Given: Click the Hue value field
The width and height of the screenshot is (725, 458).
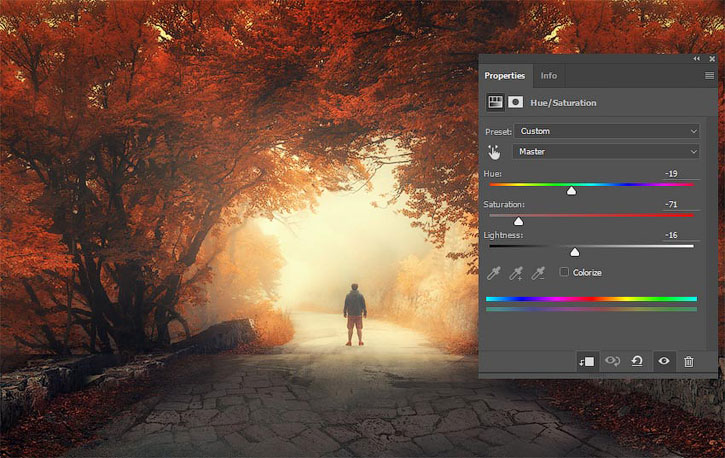Looking at the screenshot, I should (x=681, y=174).
